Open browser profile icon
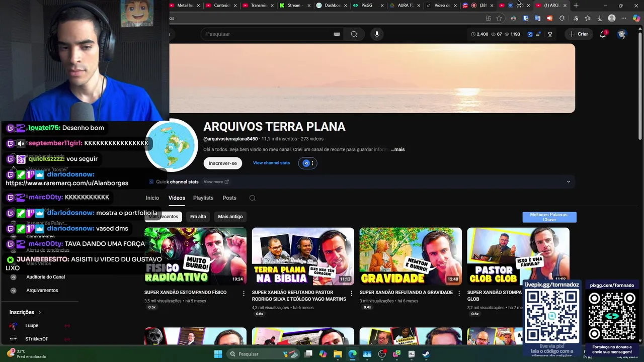The height and width of the screenshot is (362, 644). tap(612, 18)
